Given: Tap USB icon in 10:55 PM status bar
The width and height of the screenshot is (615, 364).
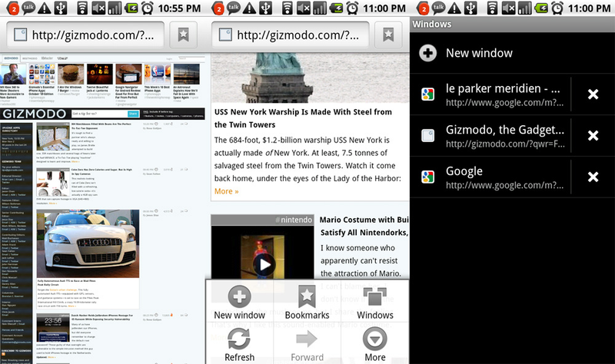Looking at the screenshot, I should [61, 8].
